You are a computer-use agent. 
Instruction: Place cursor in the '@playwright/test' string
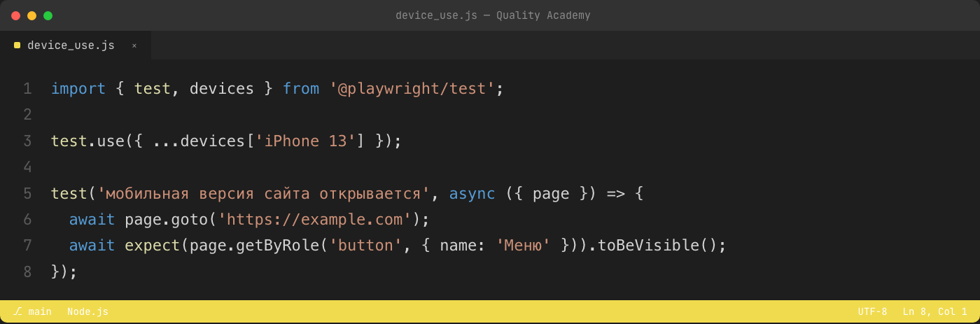pos(412,89)
